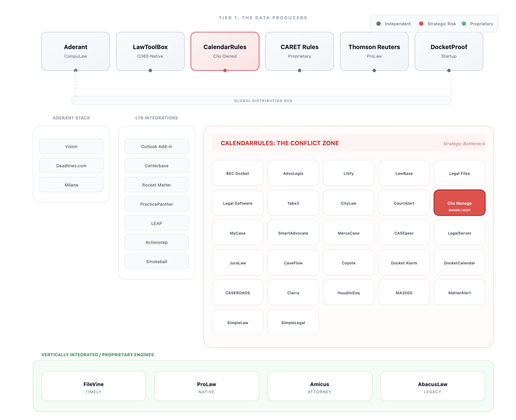Click the Strategic Bottleneck label

464,143
